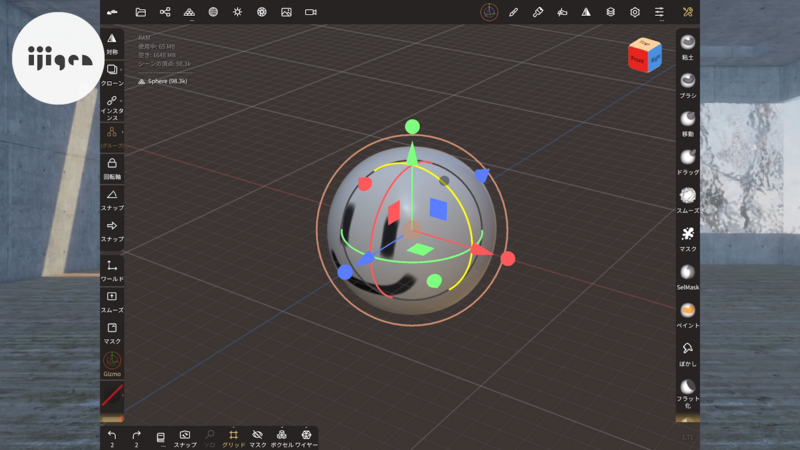Image resolution: width=800 pixels, height=450 pixels.
Task: Open the Material sphere menu
Action: (213, 12)
